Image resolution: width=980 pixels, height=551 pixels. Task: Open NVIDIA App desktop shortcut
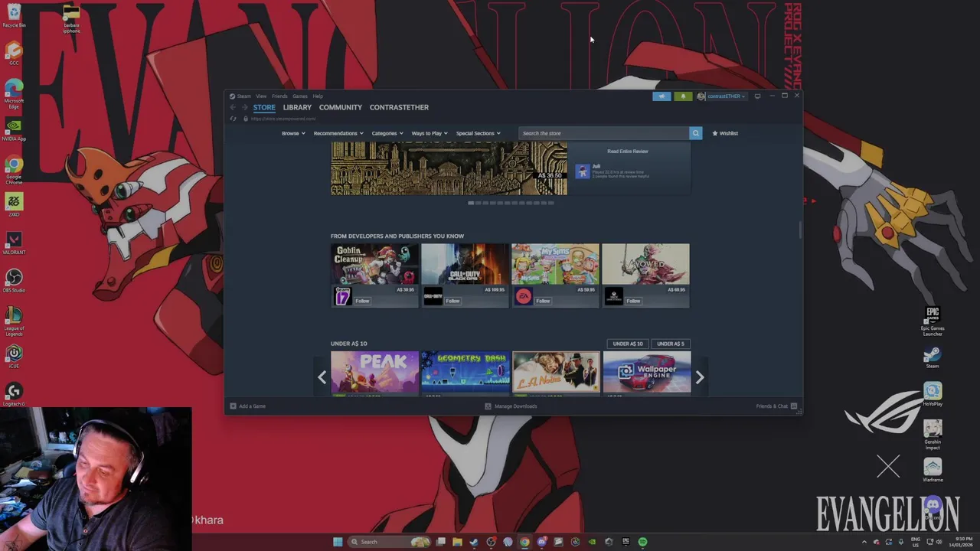[x=13, y=129]
